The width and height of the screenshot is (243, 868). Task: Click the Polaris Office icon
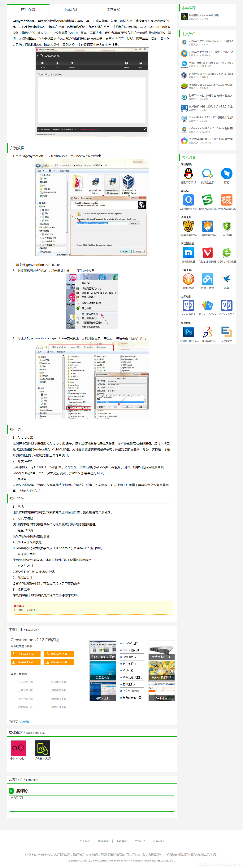point(207,305)
